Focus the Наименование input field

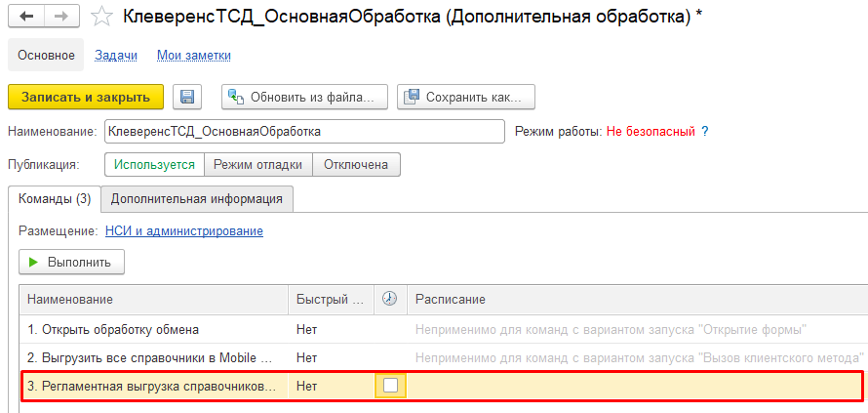point(304,132)
